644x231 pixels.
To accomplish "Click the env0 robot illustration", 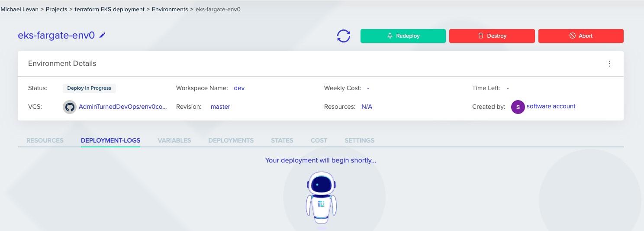I will (321, 198).
